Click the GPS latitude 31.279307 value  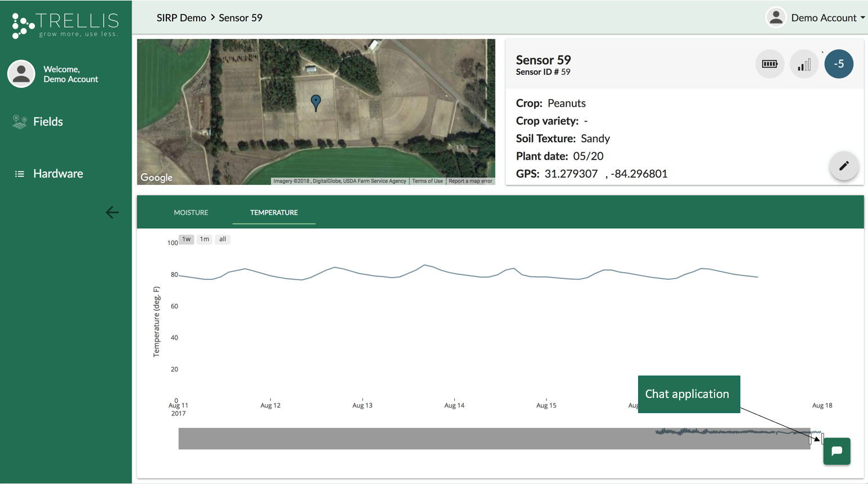571,174
